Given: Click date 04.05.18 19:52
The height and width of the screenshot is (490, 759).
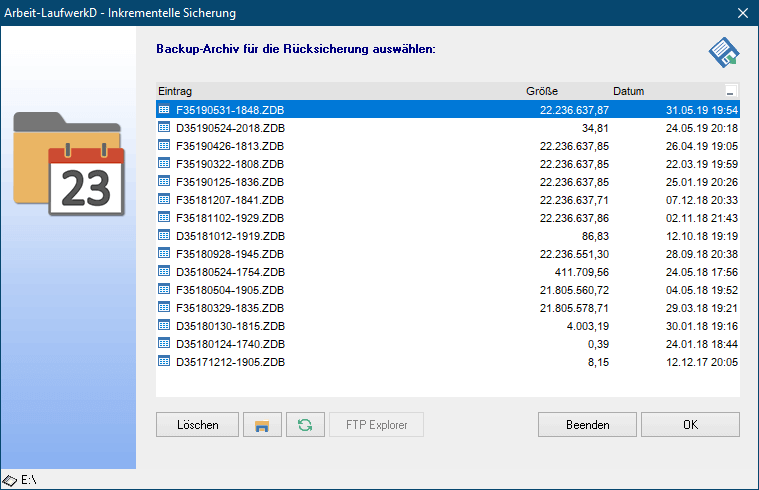Looking at the screenshot, I should (702, 290).
